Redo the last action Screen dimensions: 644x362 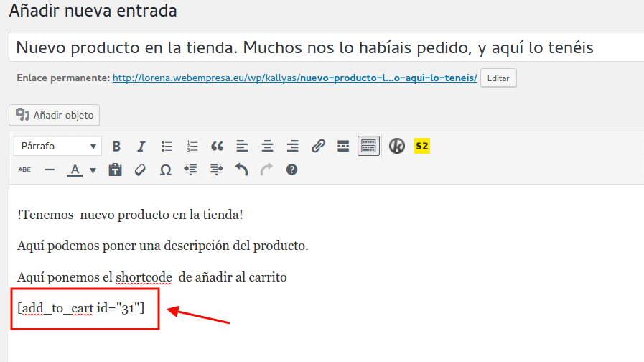(266, 170)
